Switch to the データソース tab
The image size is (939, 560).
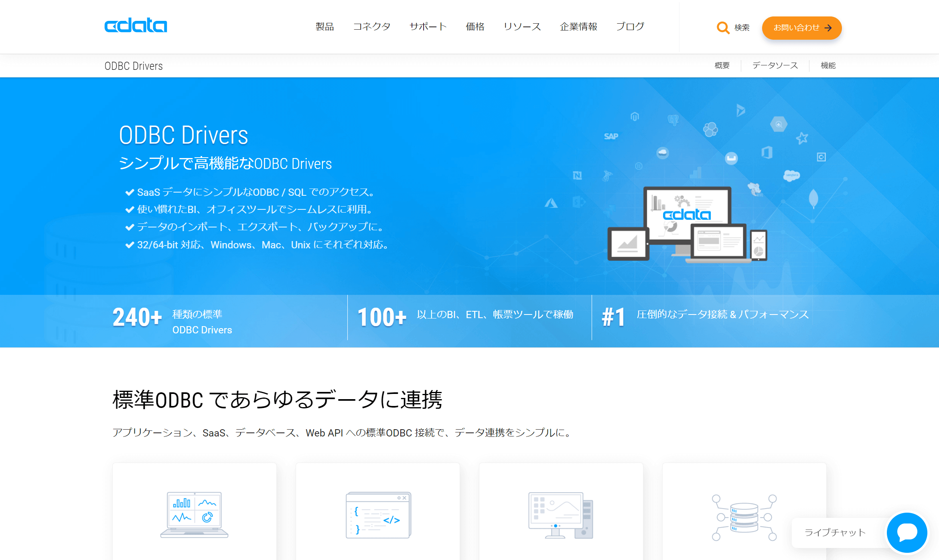pyautogui.click(x=775, y=65)
